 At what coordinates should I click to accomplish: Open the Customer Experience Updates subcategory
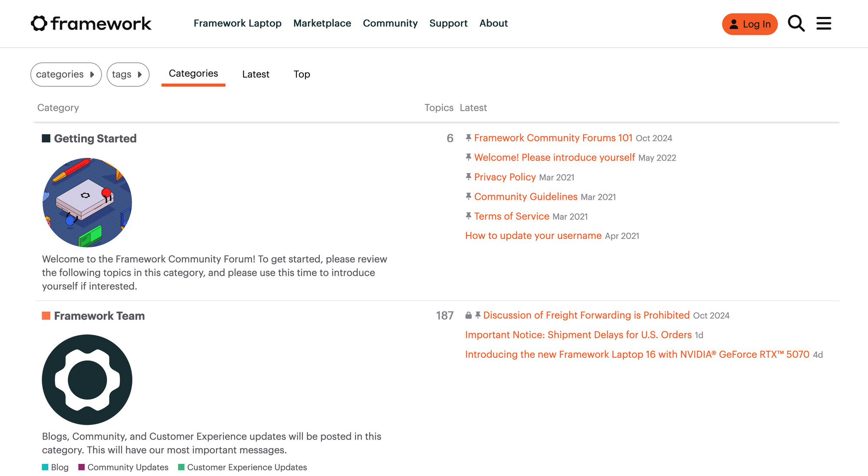247,467
